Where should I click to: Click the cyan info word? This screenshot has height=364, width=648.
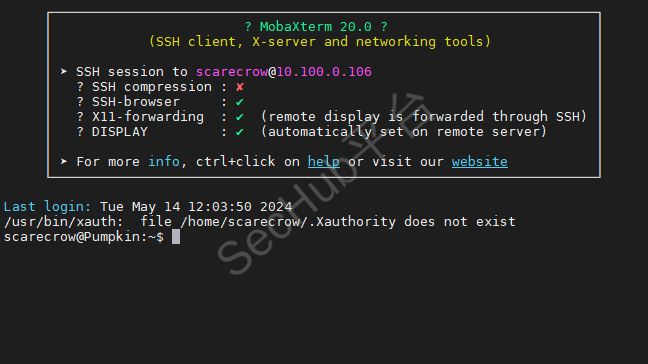click(164, 162)
